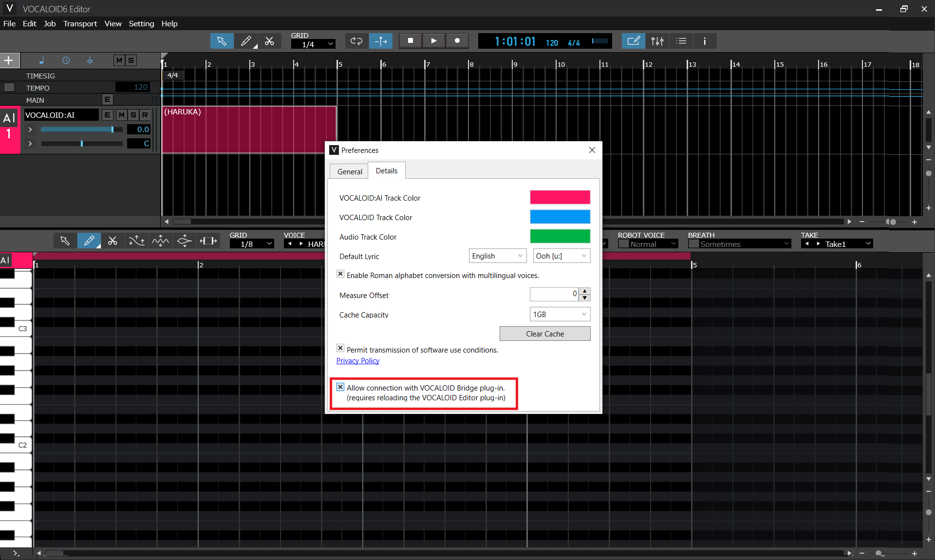Uncheck Enable Roman alphabet conversion checkbox

coord(340,274)
